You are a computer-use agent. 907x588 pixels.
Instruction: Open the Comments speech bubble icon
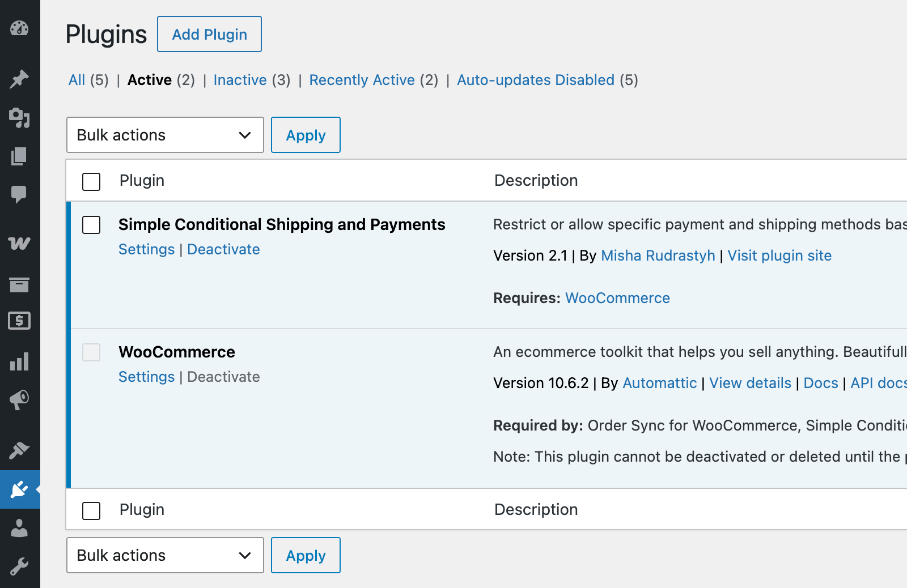pos(19,194)
